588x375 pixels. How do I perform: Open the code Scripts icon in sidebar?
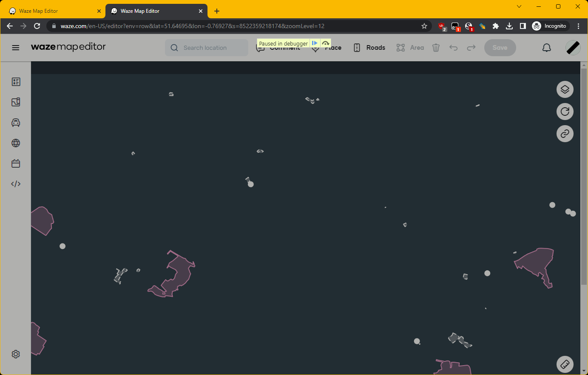click(x=16, y=184)
